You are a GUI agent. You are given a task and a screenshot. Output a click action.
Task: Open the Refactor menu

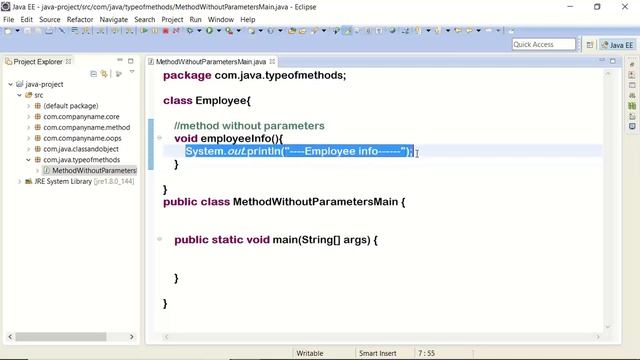pyautogui.click(x=80, y=20)
